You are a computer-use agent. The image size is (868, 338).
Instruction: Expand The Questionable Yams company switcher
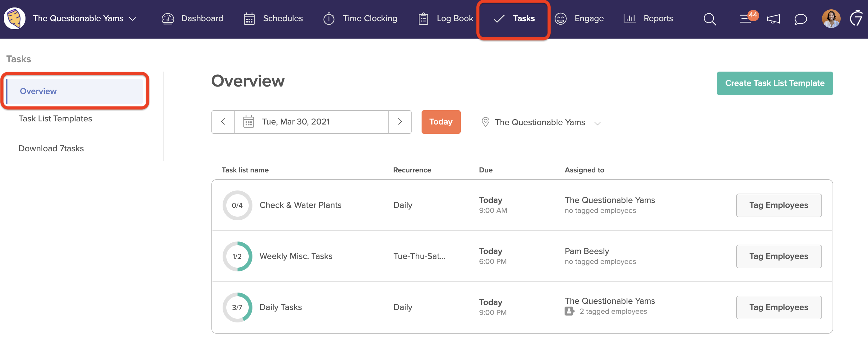(x=84, y=19)
